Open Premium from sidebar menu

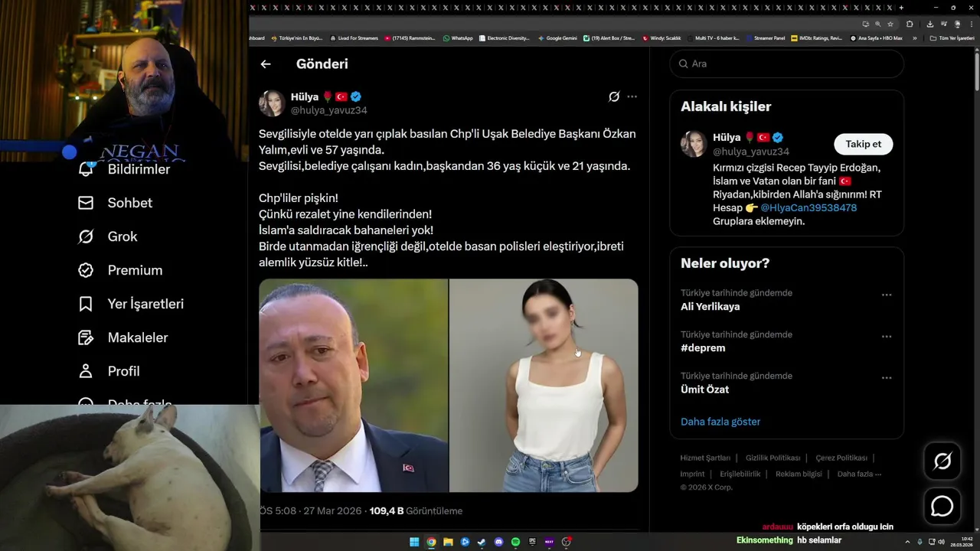pos(120,270)
